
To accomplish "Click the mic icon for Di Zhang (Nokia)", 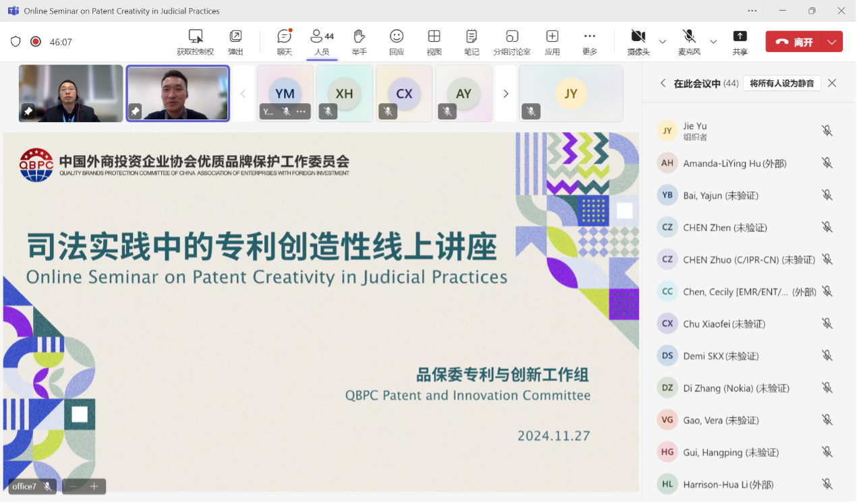I will coord(827,388).
